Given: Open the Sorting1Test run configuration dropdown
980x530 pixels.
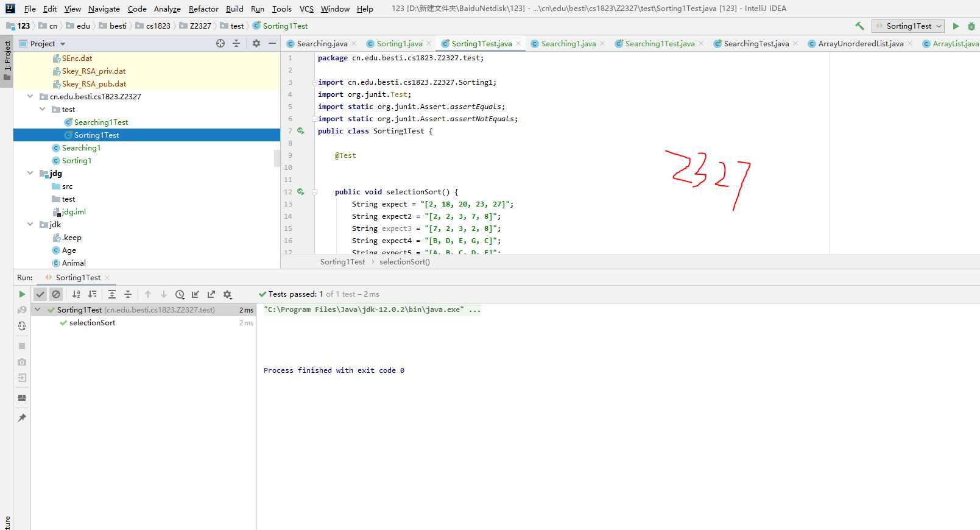Looking at the screenshot, I should coord(908,26).
